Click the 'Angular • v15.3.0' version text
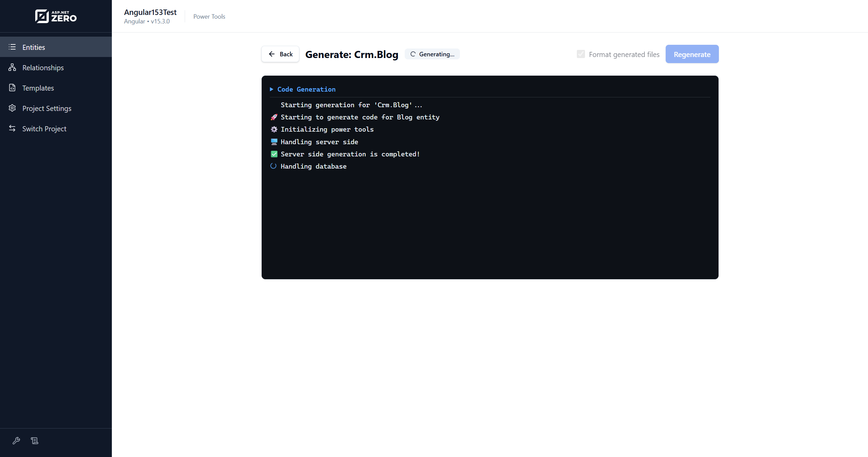 point(147,21)
